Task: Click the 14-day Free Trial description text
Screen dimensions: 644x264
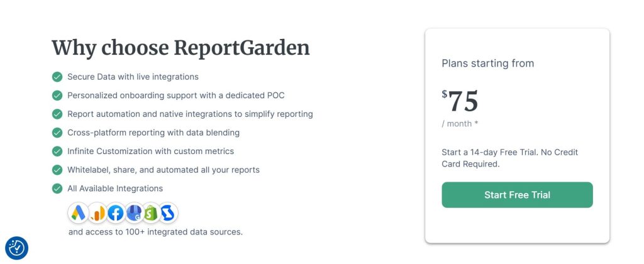Action: pos(509,158)
